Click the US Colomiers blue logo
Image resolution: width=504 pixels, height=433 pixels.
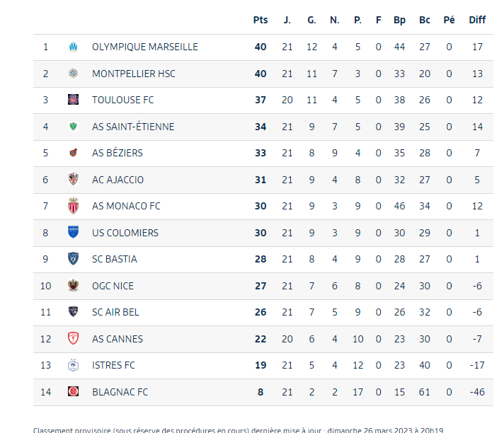click(x=73, y=233)
